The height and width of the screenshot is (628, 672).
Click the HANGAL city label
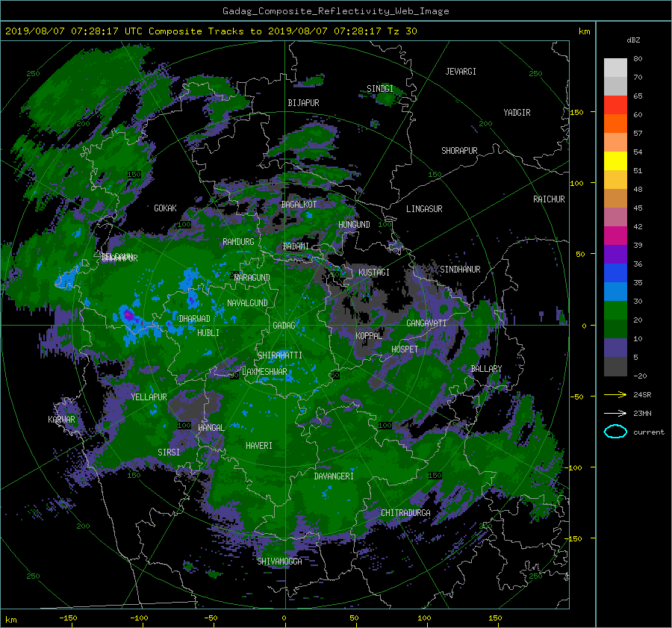click(211, 428)
